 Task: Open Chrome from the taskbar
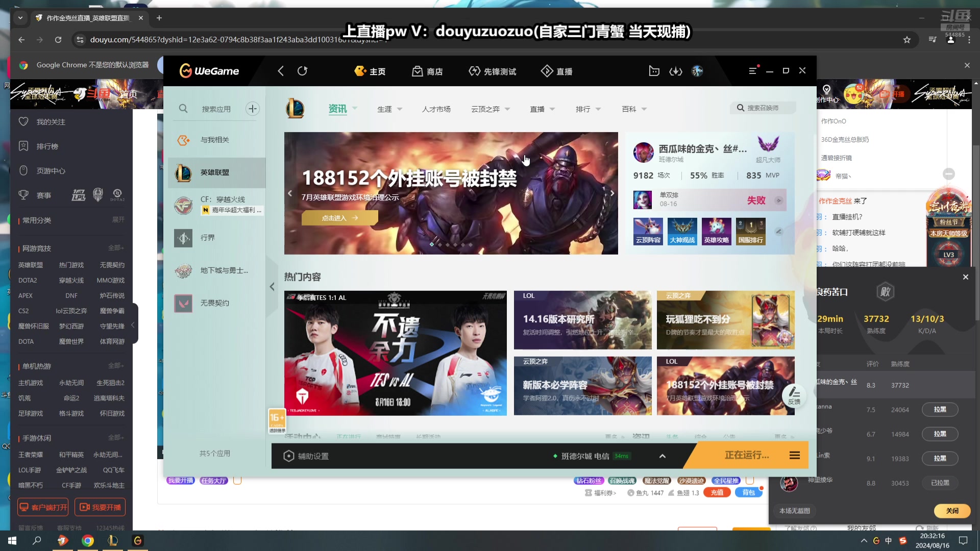pos(88,541)
